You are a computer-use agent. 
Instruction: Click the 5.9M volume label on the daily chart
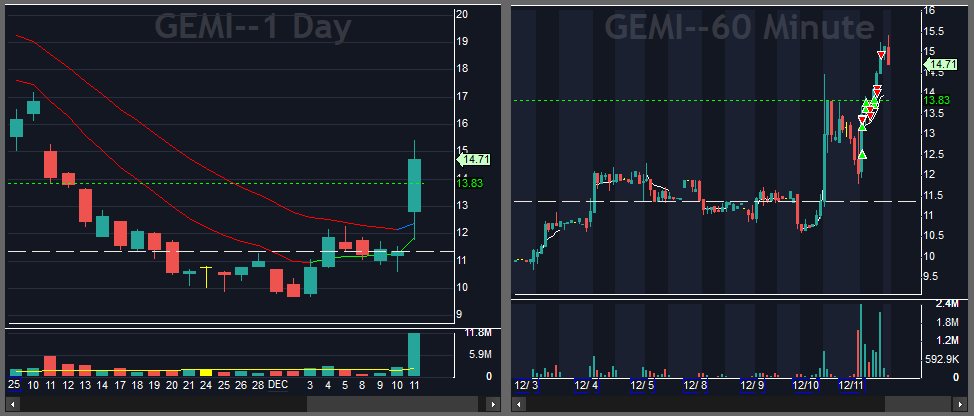pos(481,355)
